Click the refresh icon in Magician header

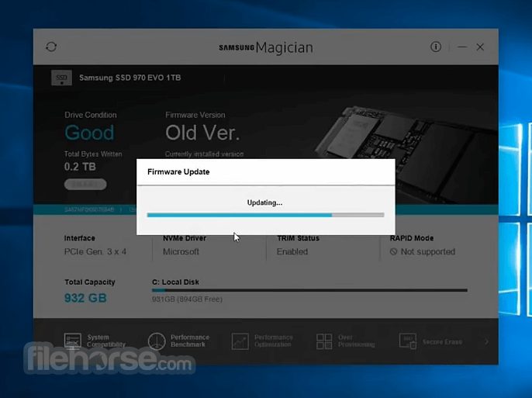(x=51, y=47)
